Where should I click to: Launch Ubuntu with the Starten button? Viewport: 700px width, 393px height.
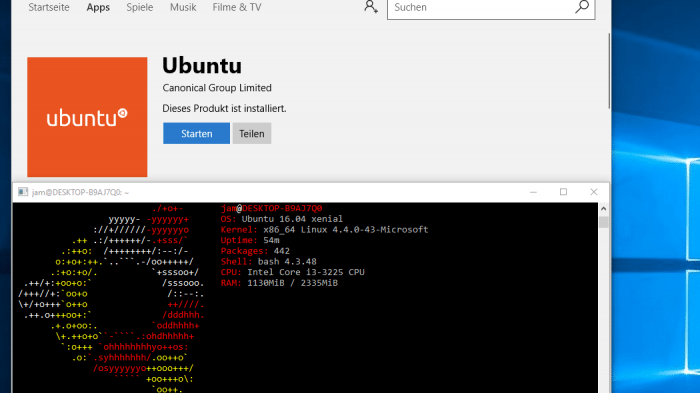click(x=196, y=134)
